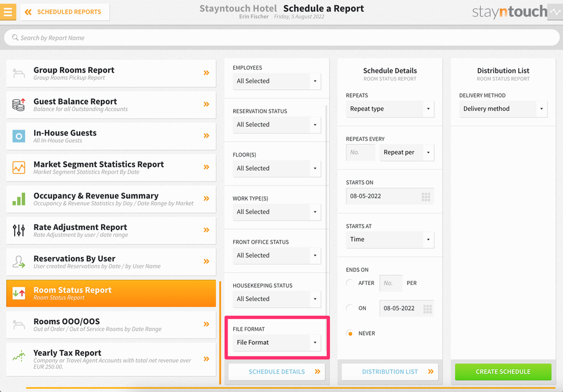Select the Group Rooms Report item
The image size is (563, 392).
[111, 73]
